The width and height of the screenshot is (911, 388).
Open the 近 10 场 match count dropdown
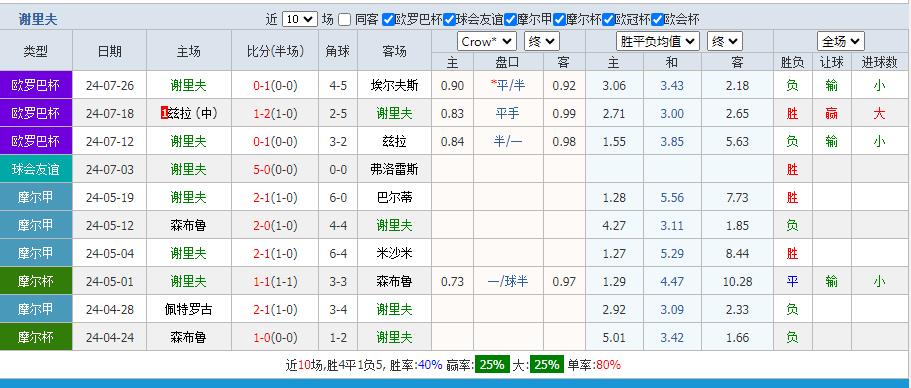300,20
